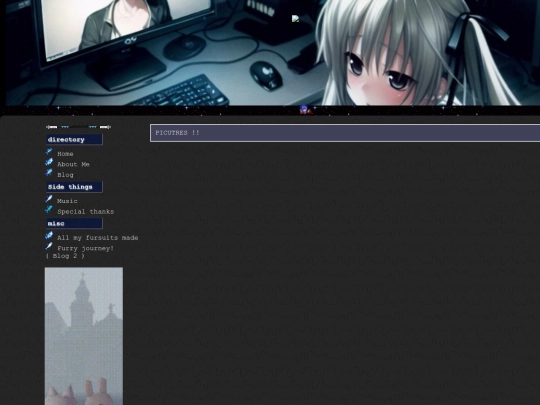
Task: Click the directory section header
Action: tap(74, 139)
